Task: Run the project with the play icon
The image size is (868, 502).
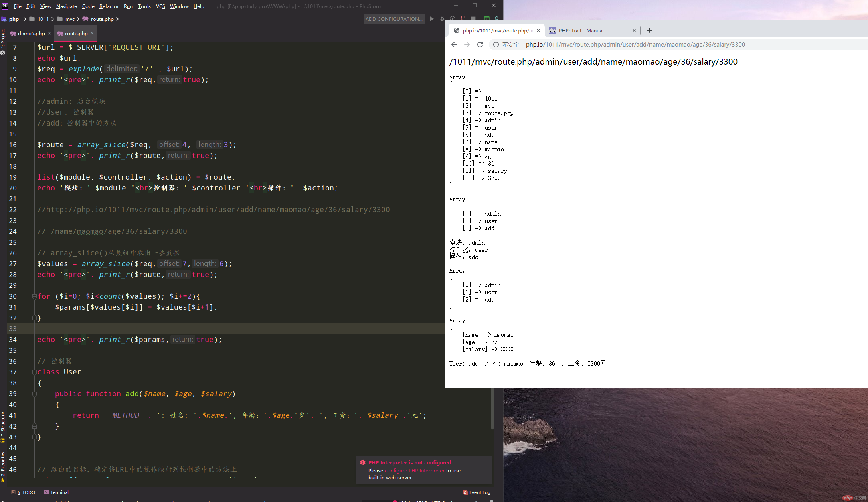Action: (x=432, y=19)
